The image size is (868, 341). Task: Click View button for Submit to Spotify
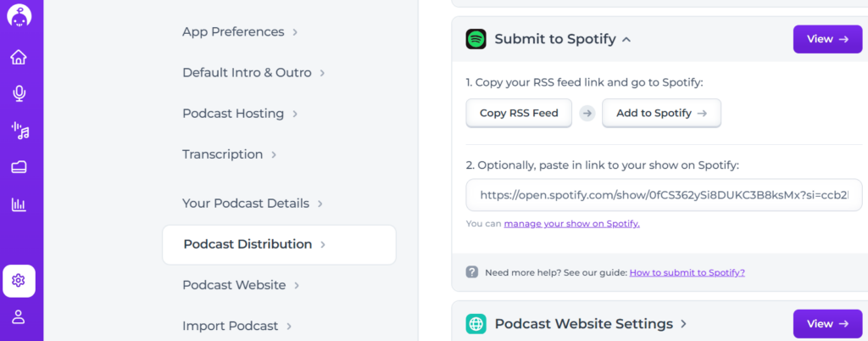pos(827,39)
